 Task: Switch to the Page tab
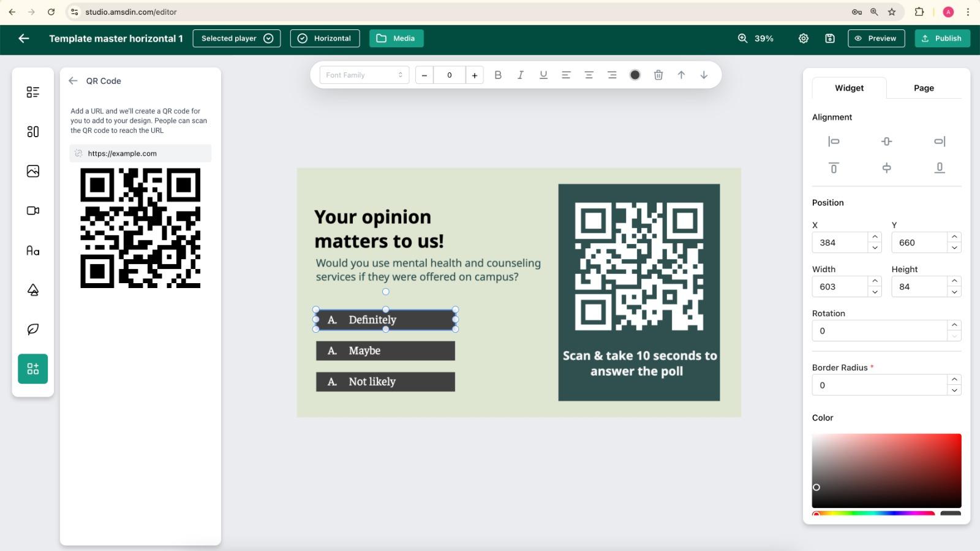click(x=924, y=88)
